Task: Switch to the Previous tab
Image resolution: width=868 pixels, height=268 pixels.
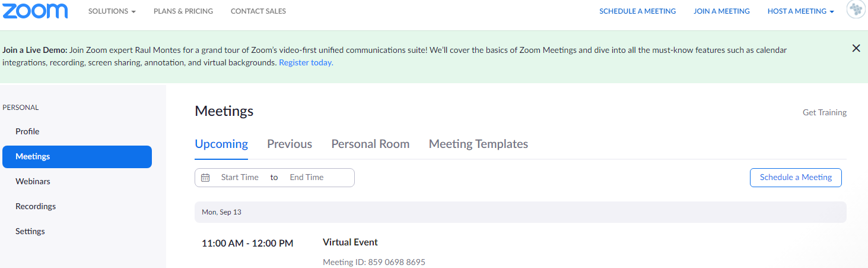Action: click(290, 144)
